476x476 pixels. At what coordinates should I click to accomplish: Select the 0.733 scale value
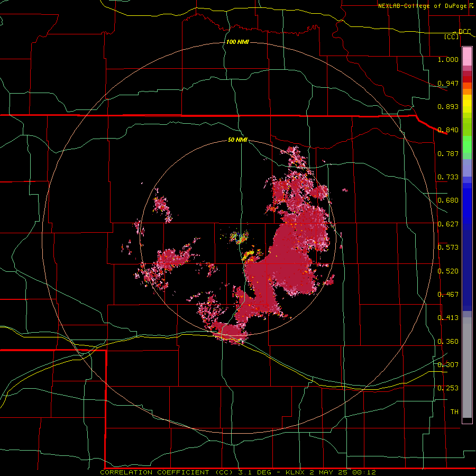(x=448, y=177)
